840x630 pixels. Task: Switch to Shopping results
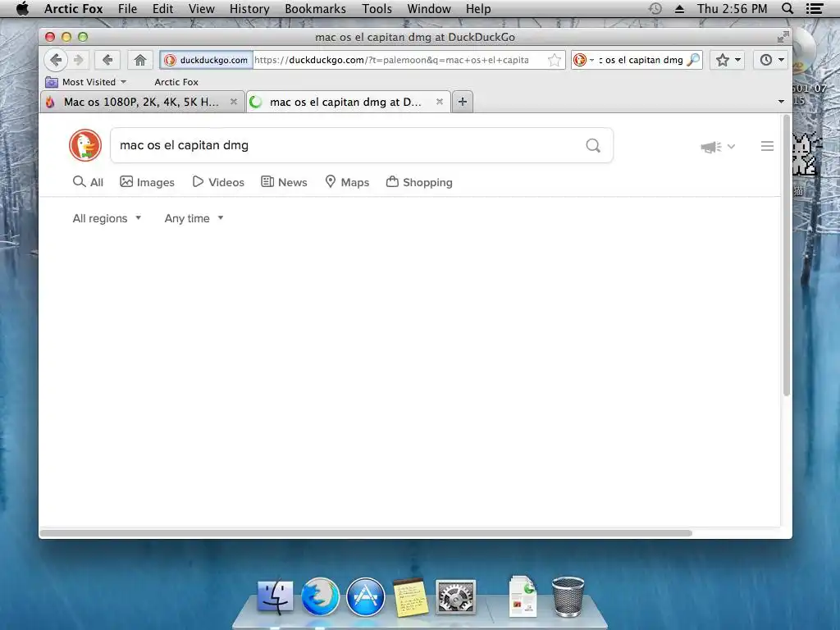click(419, 182)
